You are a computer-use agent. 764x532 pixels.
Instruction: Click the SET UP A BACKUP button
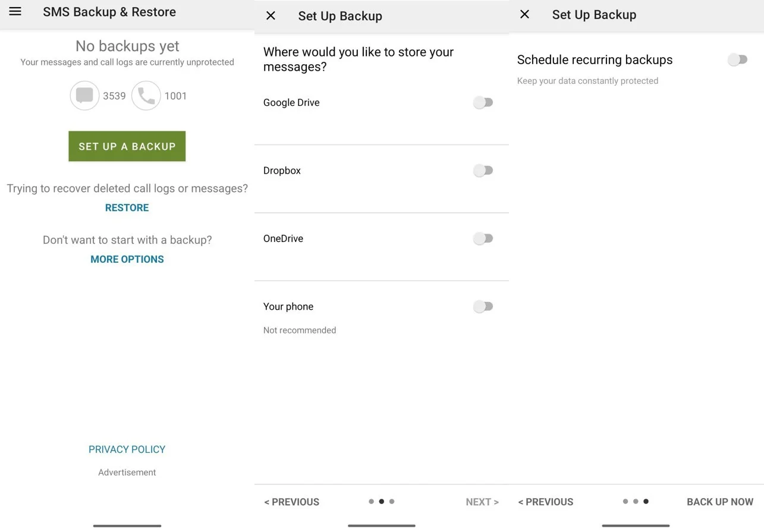point(127,146)
